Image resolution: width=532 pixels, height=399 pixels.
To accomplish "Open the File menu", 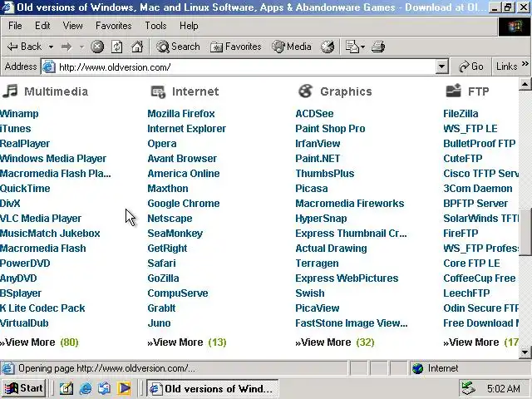I will coord(15,26).
